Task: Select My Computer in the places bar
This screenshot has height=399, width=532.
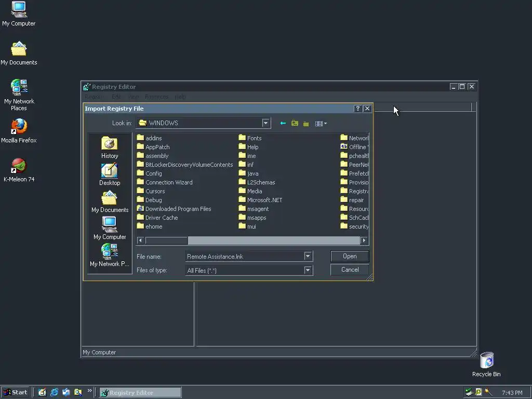Action: (109, 229)
